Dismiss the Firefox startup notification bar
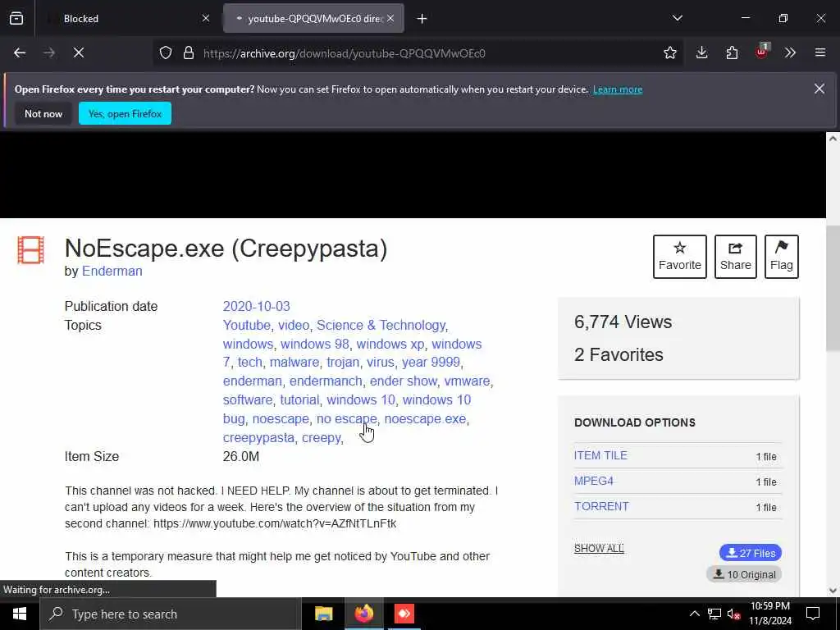The image size is (840, 630). (819, 89)
